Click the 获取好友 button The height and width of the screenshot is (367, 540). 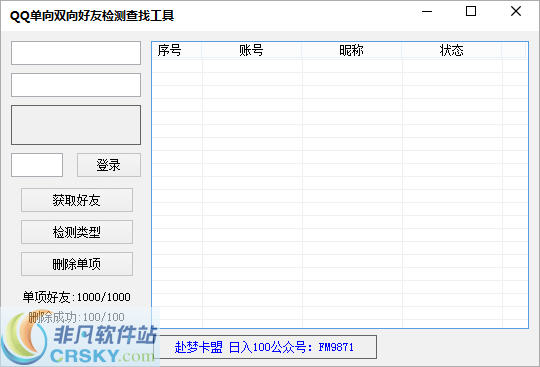pos(77,200)
